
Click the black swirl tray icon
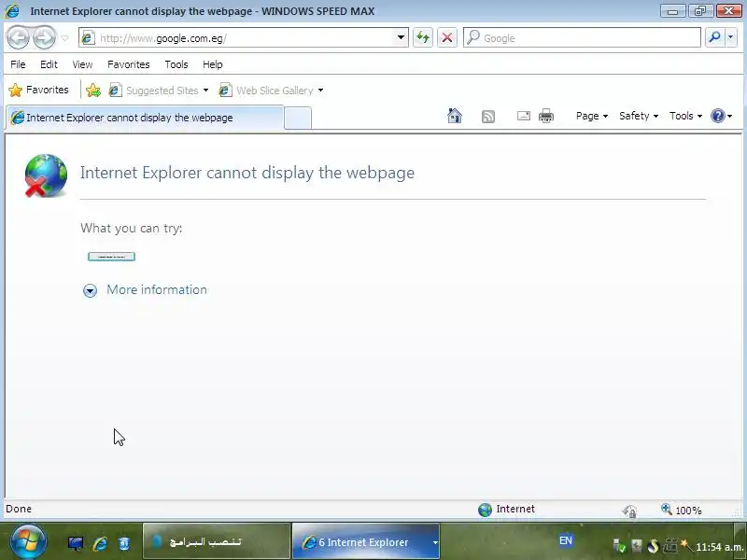pyautogui.click(x=653, y=545)
